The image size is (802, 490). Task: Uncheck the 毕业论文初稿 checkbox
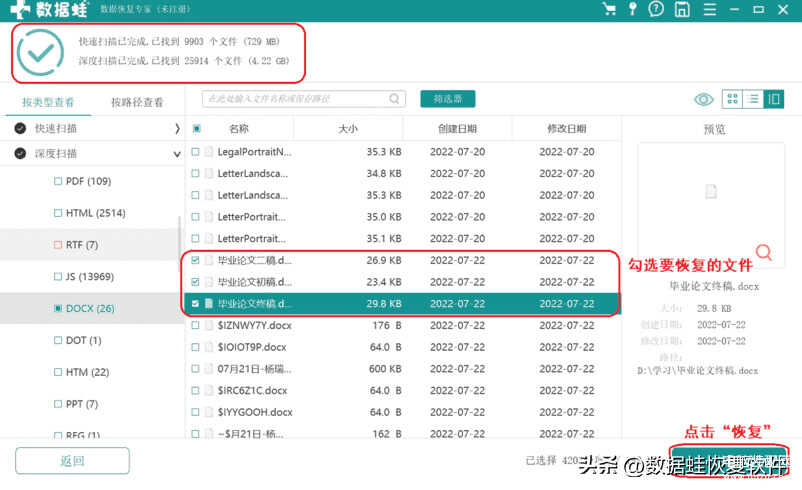[195, 282]
